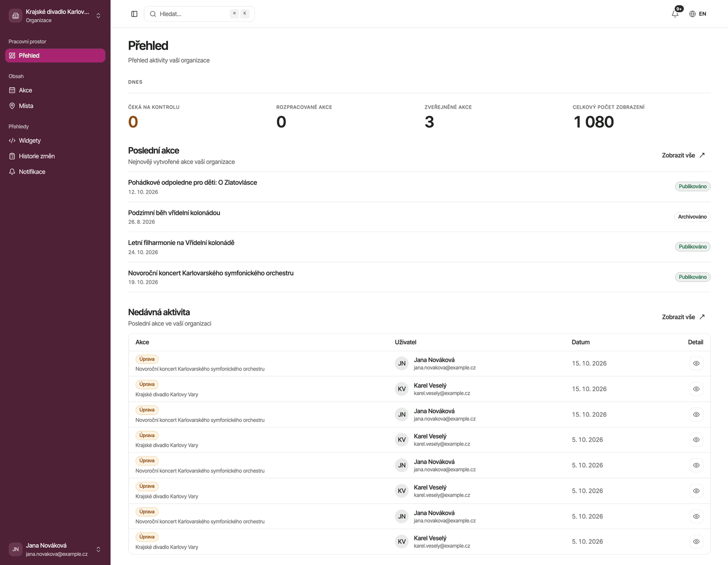Open Notifikace in the sidebar
Viewport: 728px width, 565px height.
55,172
